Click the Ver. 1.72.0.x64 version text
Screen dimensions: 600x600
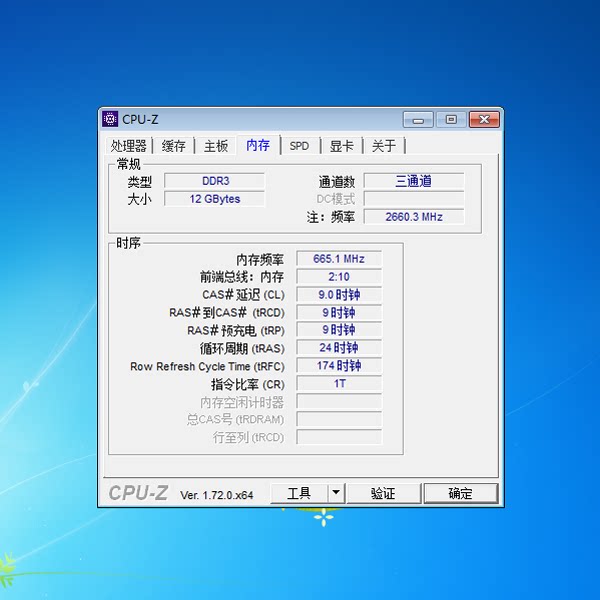[217, 495]
